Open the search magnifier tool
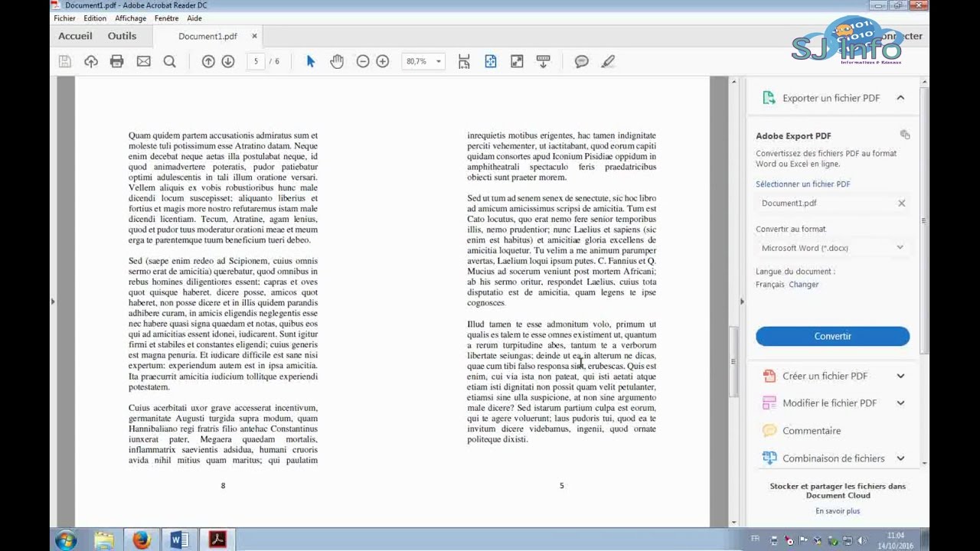 170,61
